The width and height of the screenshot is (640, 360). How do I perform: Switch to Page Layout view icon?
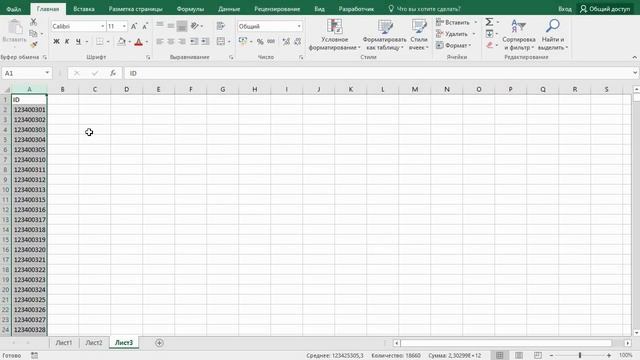coord(519,356)
